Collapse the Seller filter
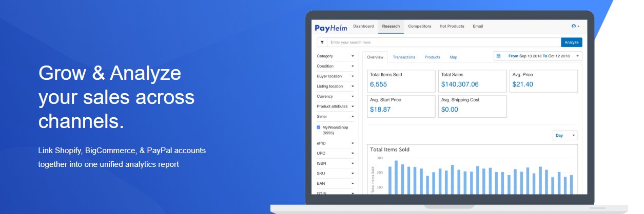This screenshot has width=644, height=214. pos(336,116)
